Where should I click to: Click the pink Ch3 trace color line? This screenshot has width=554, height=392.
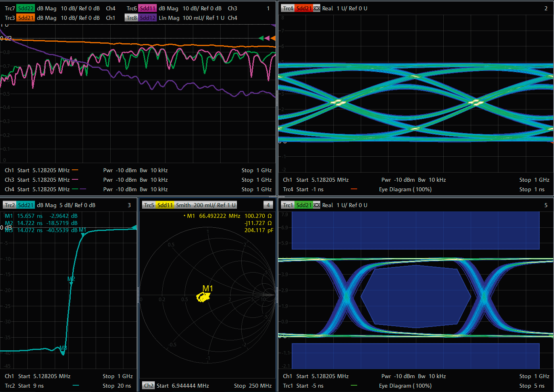pos(75,180)
